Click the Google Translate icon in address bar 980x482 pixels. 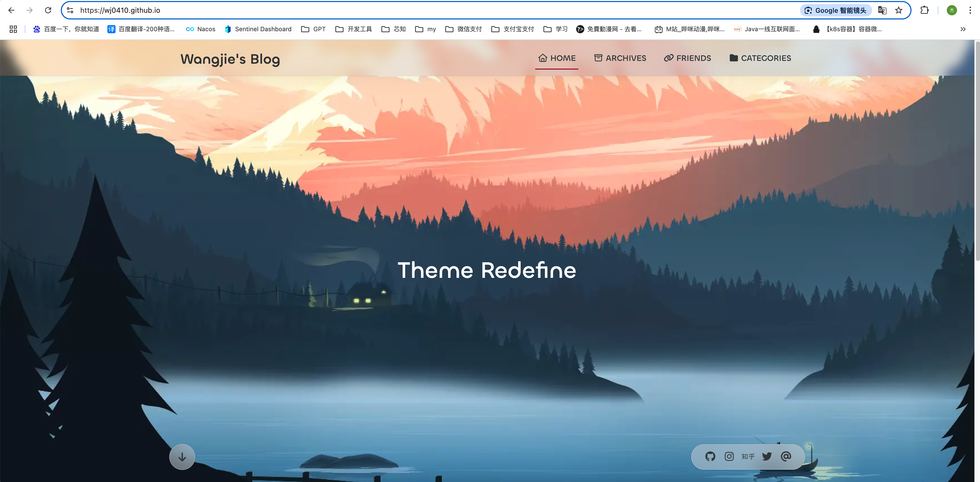[882, 10]
